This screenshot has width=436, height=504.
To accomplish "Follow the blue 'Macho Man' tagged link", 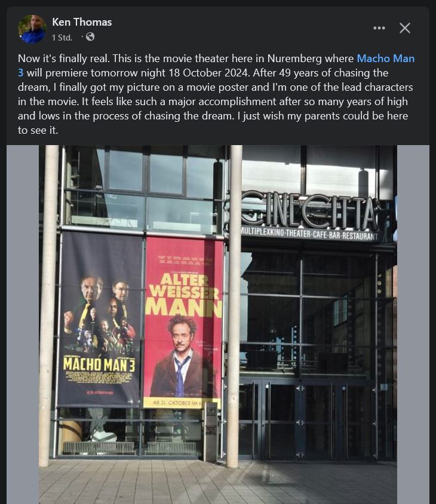I will (385, 59).
